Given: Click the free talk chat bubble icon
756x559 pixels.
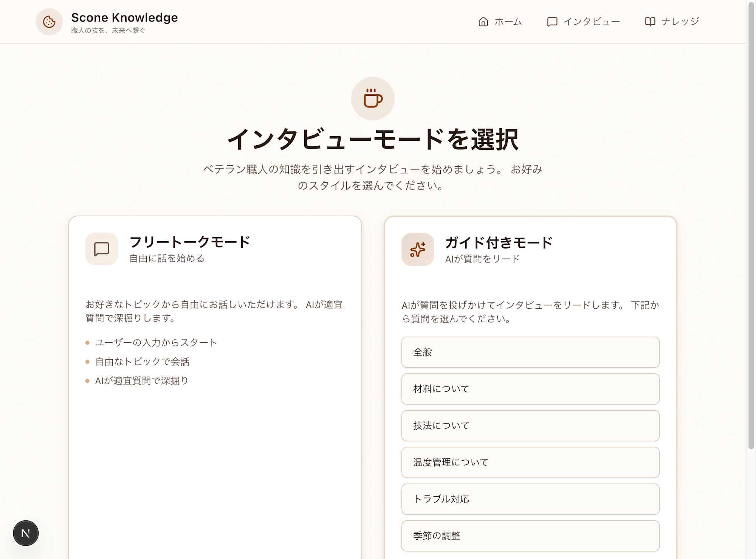Looking at the screenshot, I should (x=101, y=249).
